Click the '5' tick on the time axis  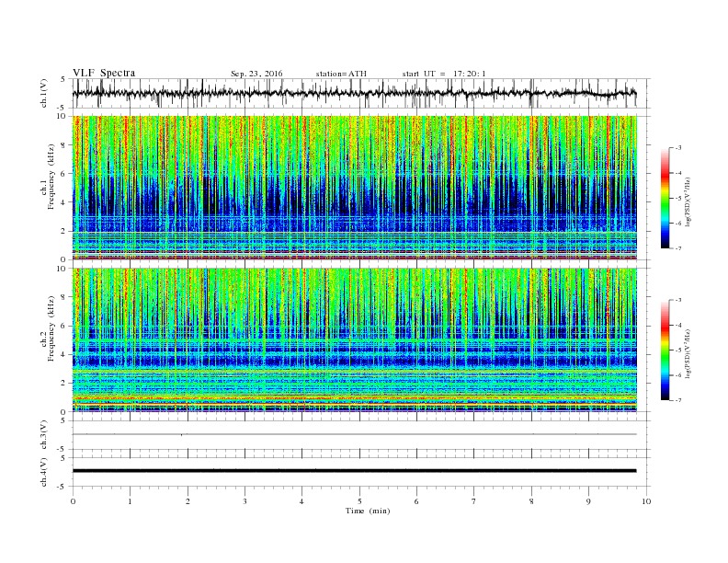[x=359, y=501]
